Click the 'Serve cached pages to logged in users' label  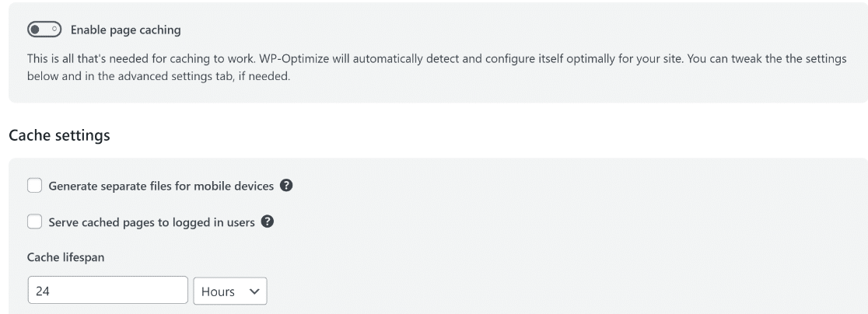point(152,222)
